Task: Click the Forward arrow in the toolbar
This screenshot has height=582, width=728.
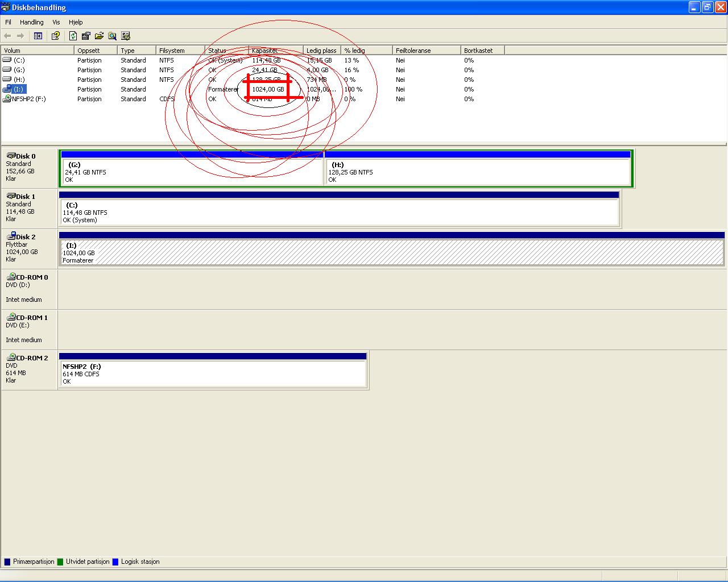Action: click(20, 36)
